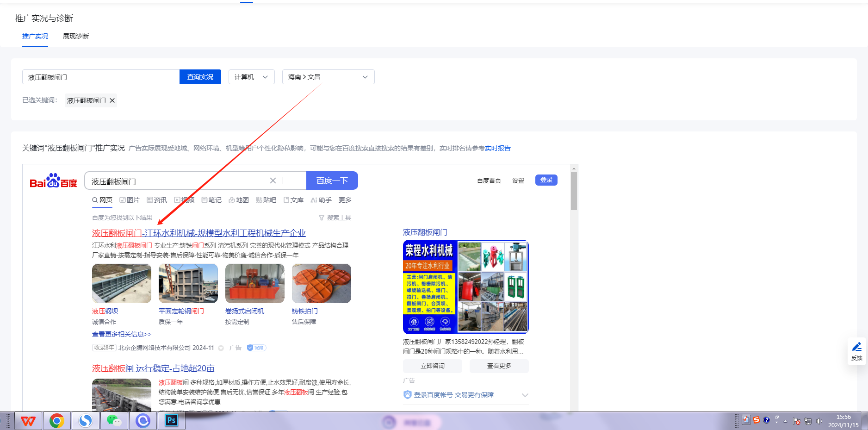Image resolution: width=868 pixels, height=430 pixels.
Task: Select the AI 助手 search tab
Action: [321, 200]
